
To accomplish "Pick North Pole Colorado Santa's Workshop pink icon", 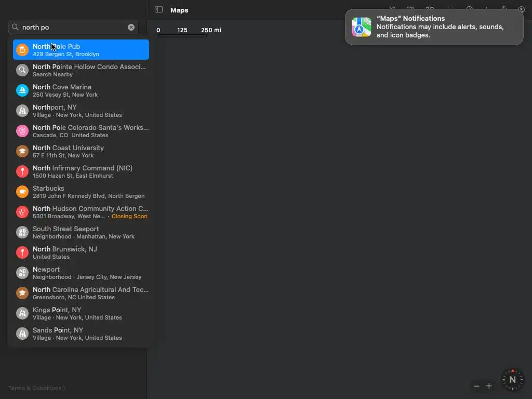I will pos(22,130).
